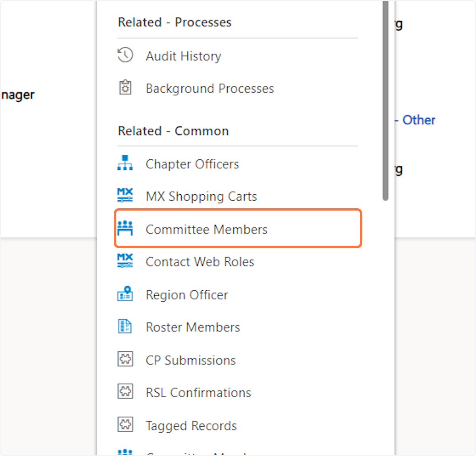Open the Committee Members related records

[206, 230]
